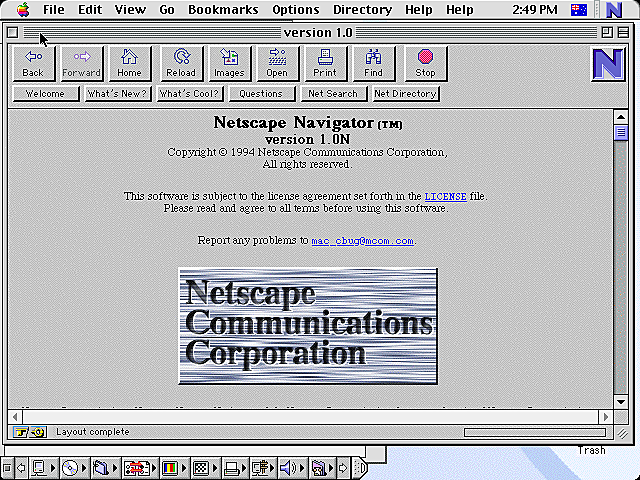The width and height of the screenshot is (640, 480).
Task: Open a location with the Open button
Action: 277,64
